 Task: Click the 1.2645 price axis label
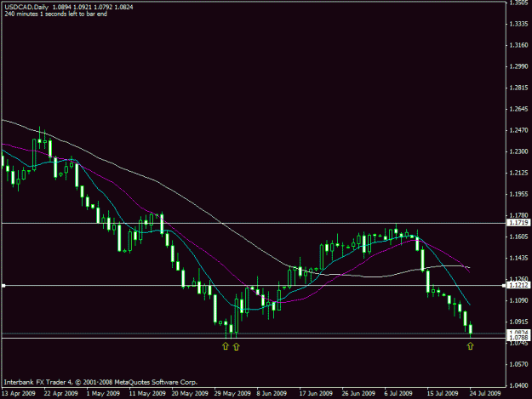(519, 109)
